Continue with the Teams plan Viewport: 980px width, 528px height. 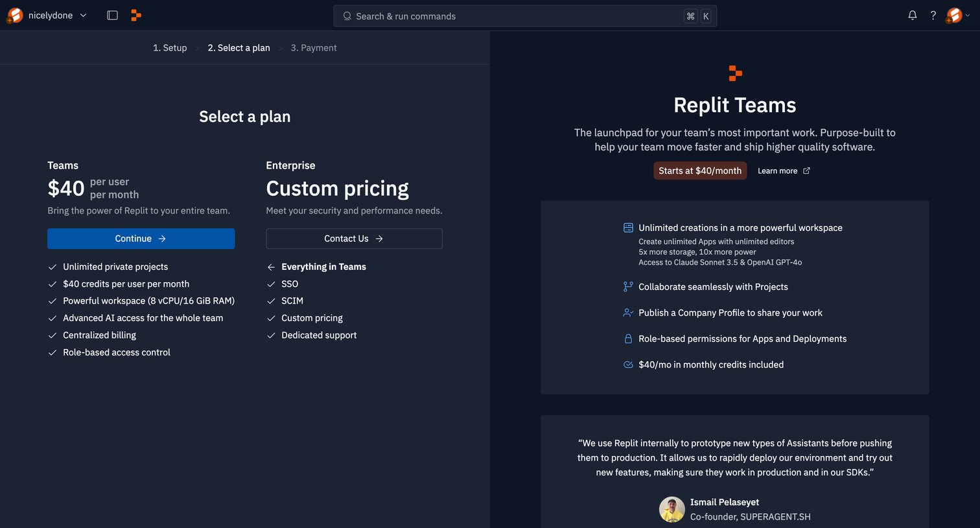[x=141, y=239]
